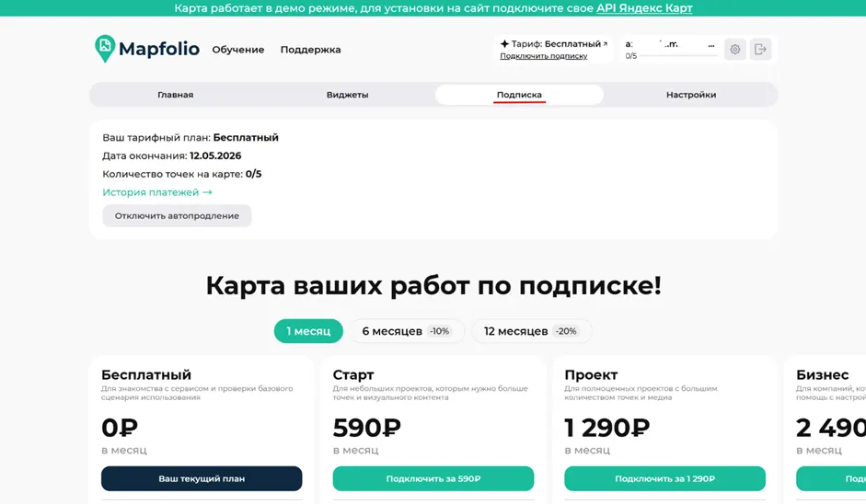Click the three dots near account name
866x504 pixels.
tap(711, 45)
